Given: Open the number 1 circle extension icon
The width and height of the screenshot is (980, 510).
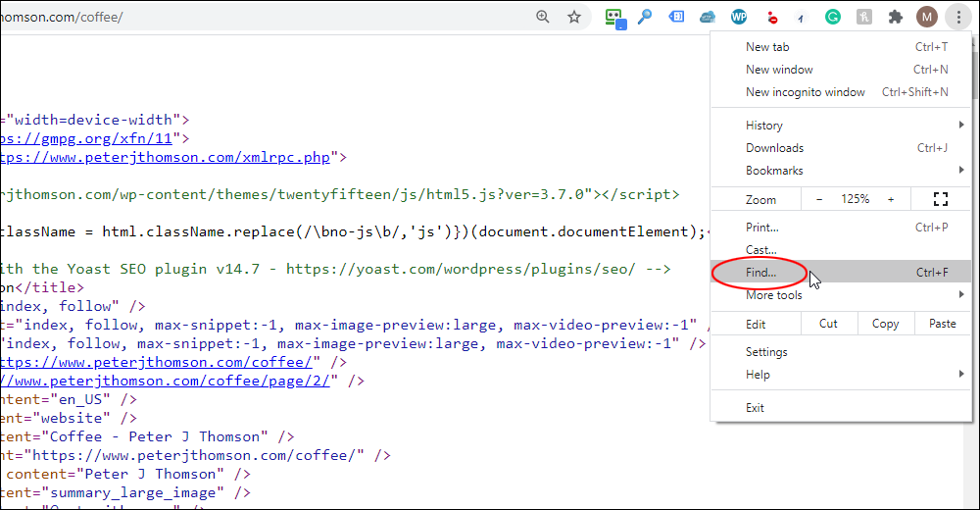Looking at the screenshot, I should coord(802,19).
